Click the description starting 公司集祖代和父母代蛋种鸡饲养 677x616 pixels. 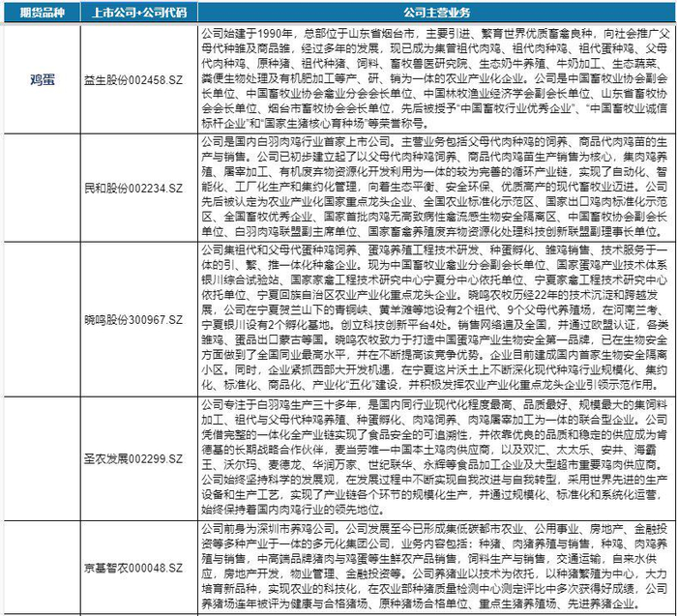click(x=437, y=319)
